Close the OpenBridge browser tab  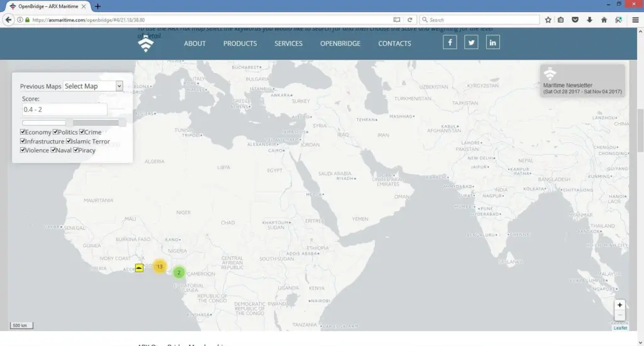click(84, 6)
